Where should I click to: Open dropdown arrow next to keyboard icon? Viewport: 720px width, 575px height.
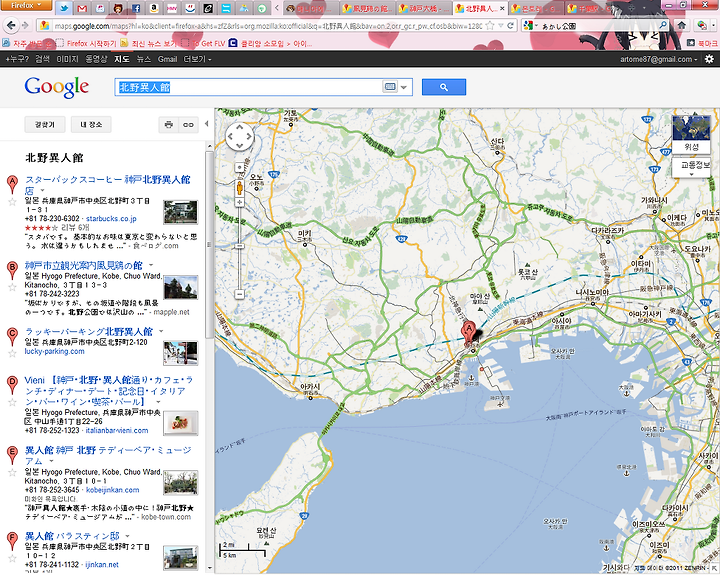[x=404, y=87]
